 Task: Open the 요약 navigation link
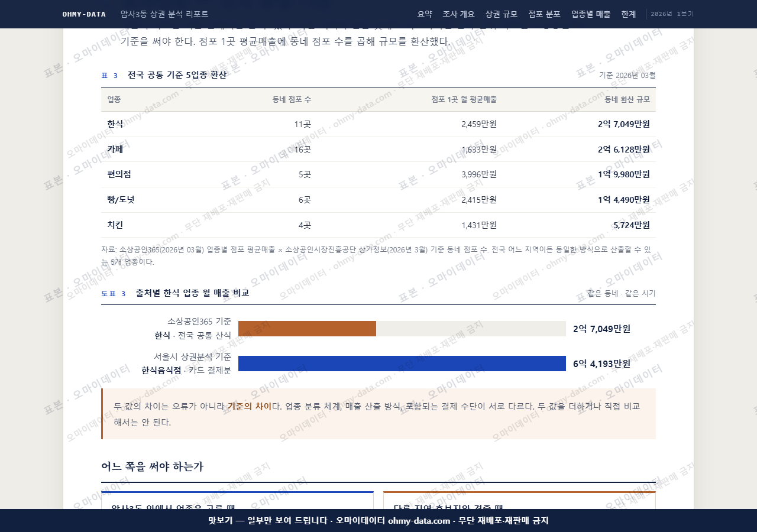click(425, 14)
